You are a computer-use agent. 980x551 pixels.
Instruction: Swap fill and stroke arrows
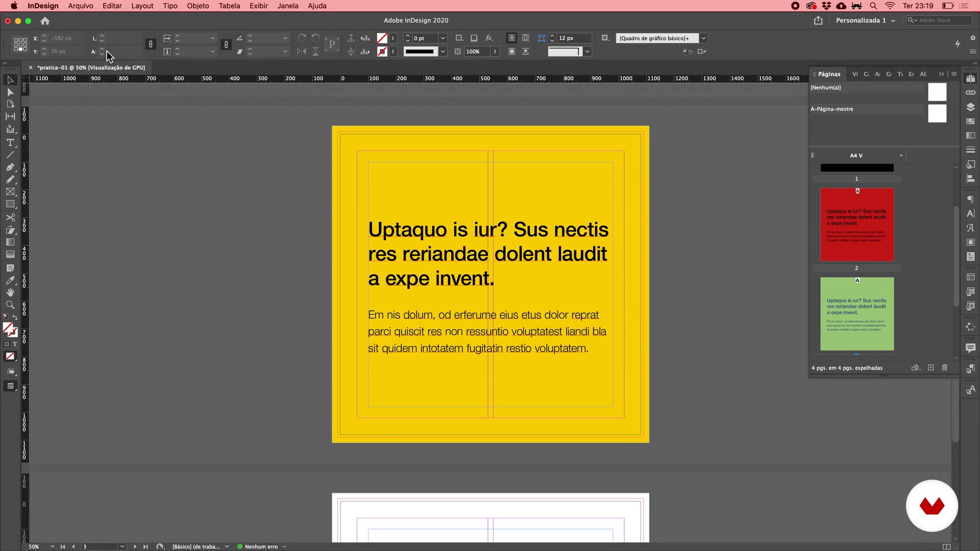coord(15,317)
